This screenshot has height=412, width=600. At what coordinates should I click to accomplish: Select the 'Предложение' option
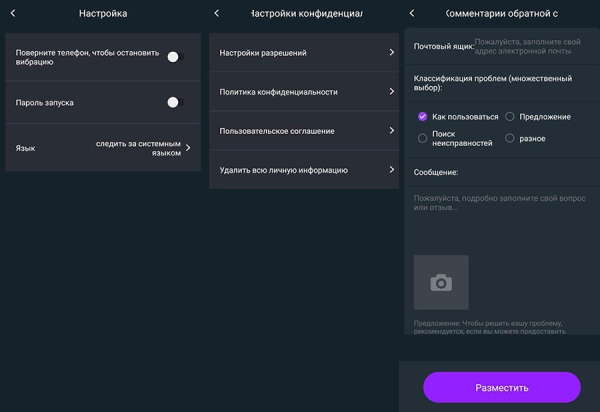click(x=510, y=117)
